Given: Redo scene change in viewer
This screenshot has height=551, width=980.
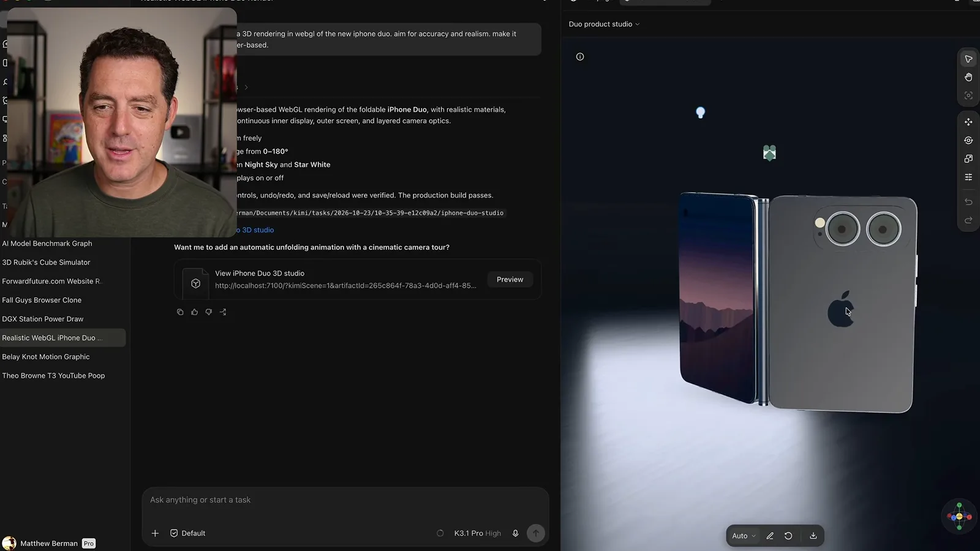Looking at the screenshot, I should (x=968, y=220).
